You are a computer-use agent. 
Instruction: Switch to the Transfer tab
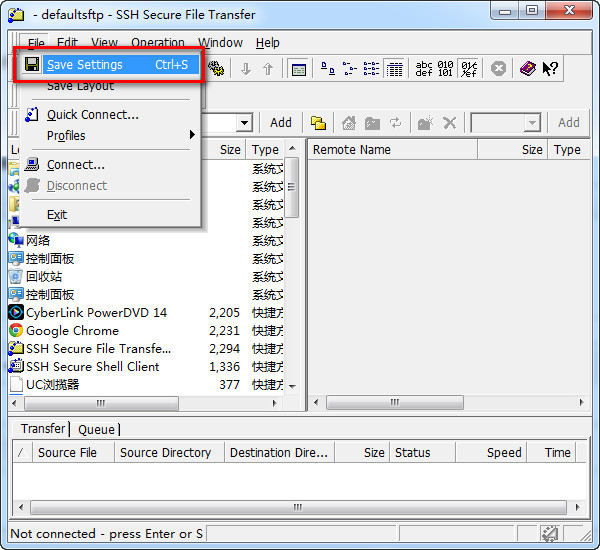(42, 429)
